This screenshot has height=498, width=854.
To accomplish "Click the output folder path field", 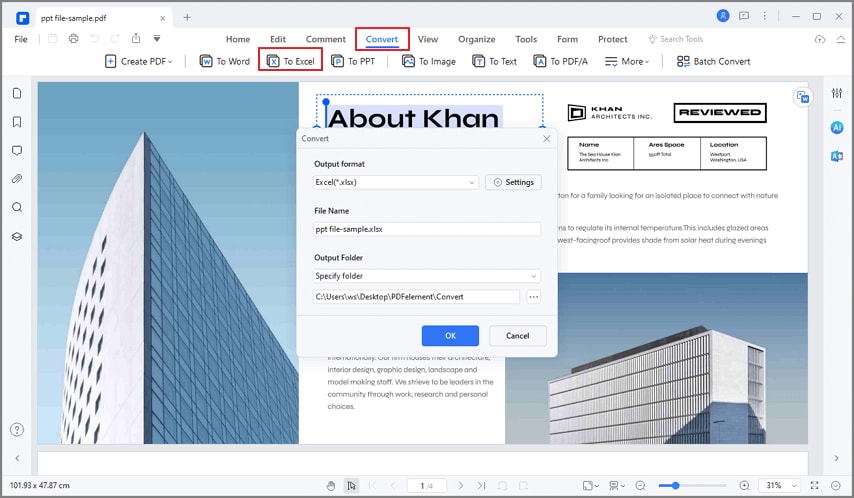I will click(416, 297).
